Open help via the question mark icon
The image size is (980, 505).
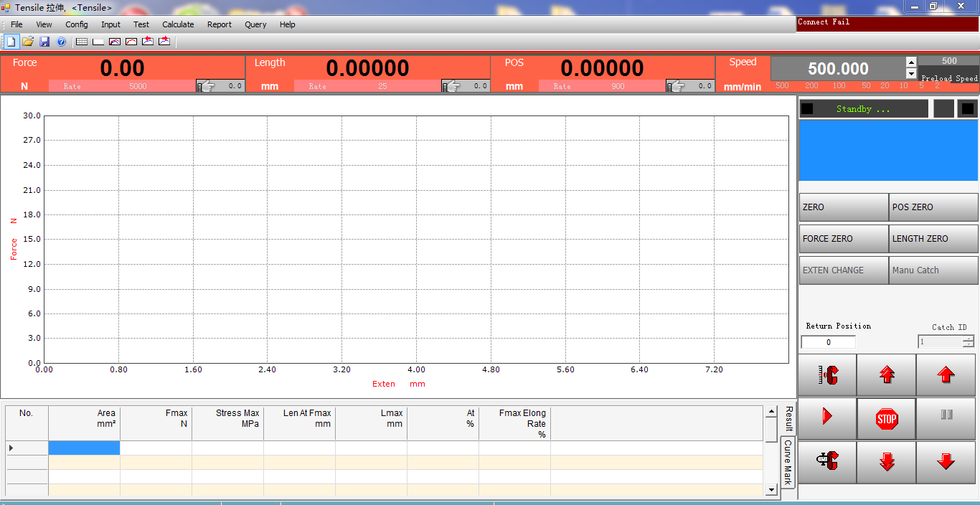click(61, 42)
